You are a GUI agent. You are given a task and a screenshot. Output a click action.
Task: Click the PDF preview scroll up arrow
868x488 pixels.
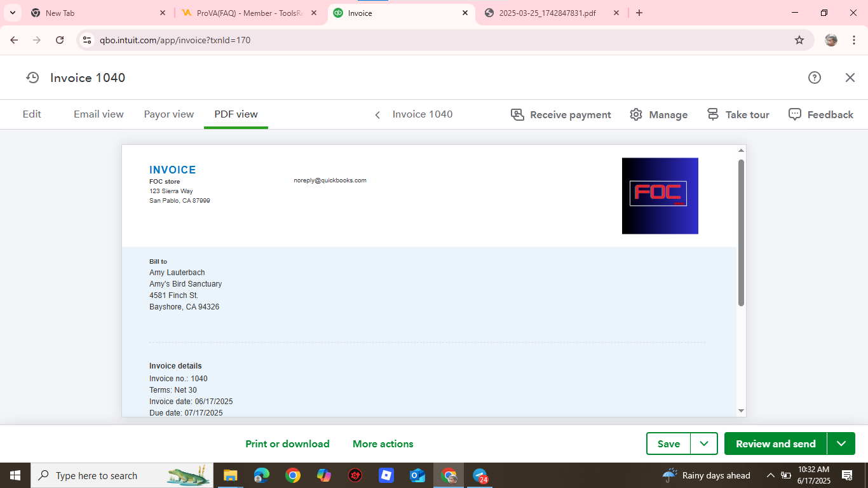(741, 151)
